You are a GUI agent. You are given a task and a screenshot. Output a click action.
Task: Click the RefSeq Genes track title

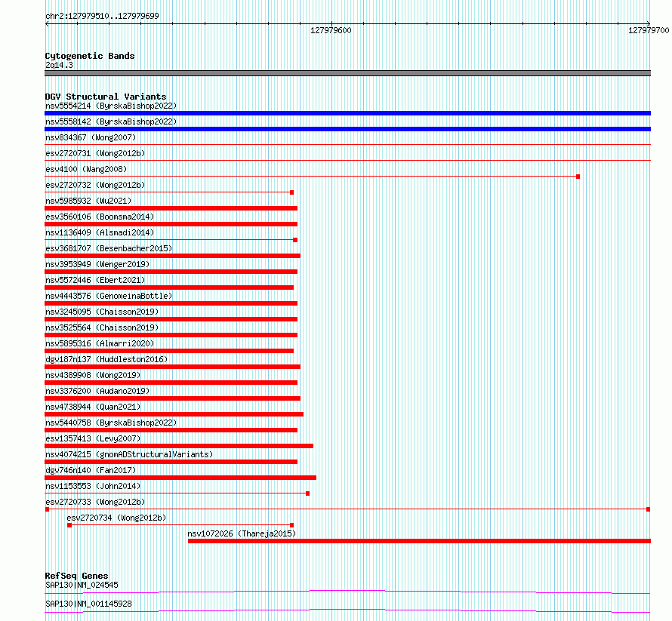pyautogui.click(x=76, y=576)
